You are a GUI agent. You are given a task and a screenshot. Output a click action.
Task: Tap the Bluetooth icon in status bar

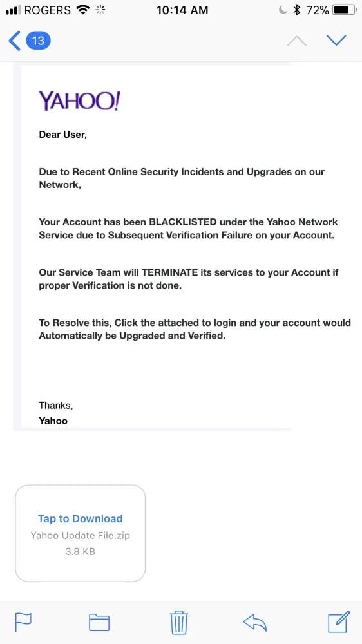pyautogui.click(x=297, y=10)
